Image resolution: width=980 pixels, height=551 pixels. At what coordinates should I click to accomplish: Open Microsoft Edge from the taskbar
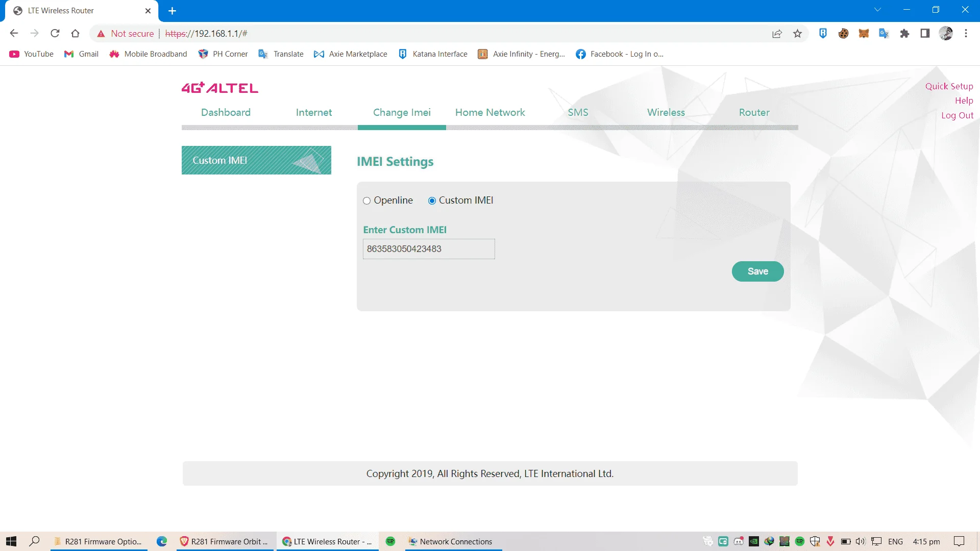point(162,541)
